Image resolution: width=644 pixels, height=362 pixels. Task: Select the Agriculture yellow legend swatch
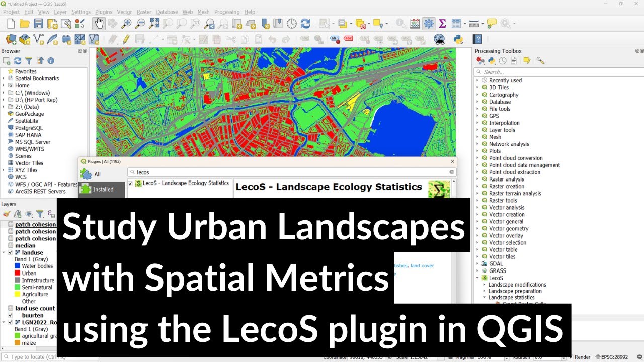pos(18,295)
